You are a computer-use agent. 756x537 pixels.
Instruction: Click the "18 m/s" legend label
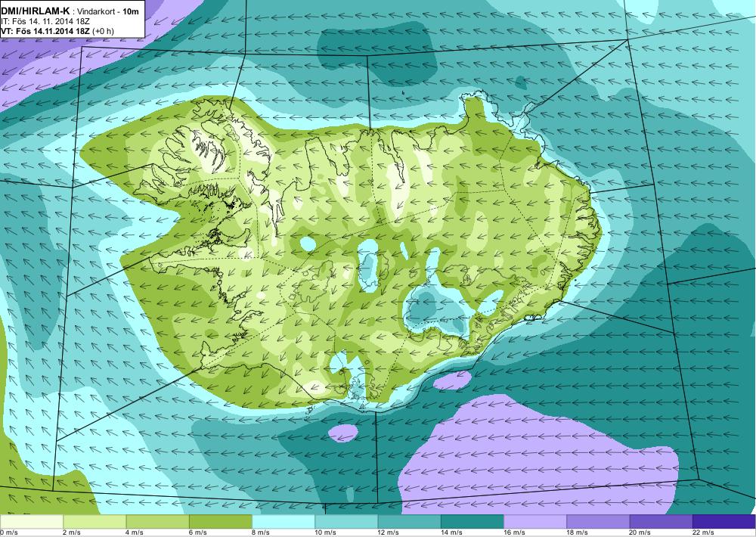[x=578, y=532]
